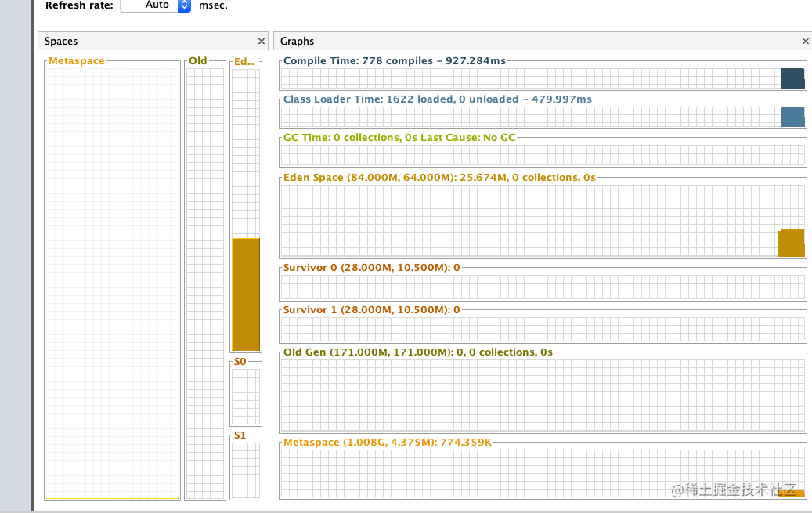
Task: Click the Survivor 0 graph label
Action: click(x=371, y=267)
